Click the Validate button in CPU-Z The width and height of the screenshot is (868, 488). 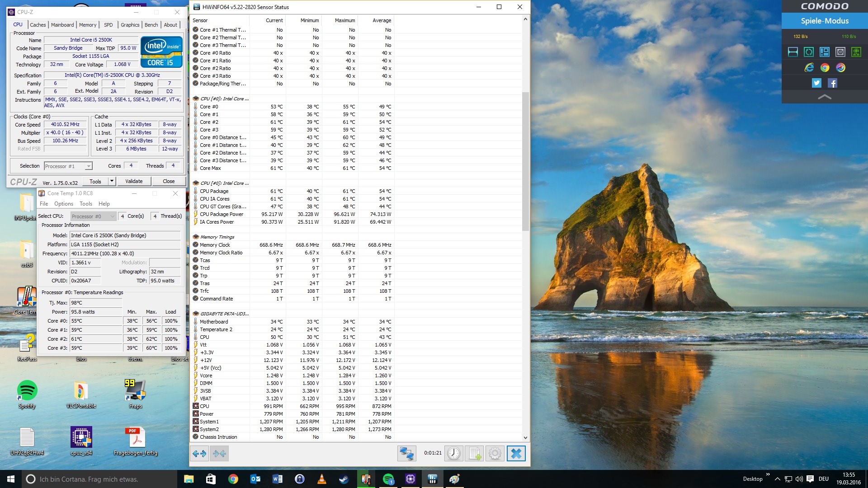click(x=134, y=181)
